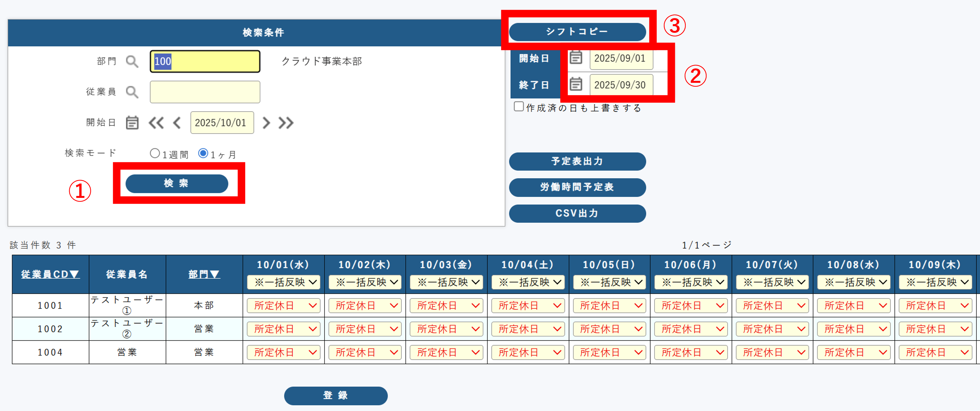Click employee name テストユーザー② cell
980x411 pixels.
[x=127, y=329]
